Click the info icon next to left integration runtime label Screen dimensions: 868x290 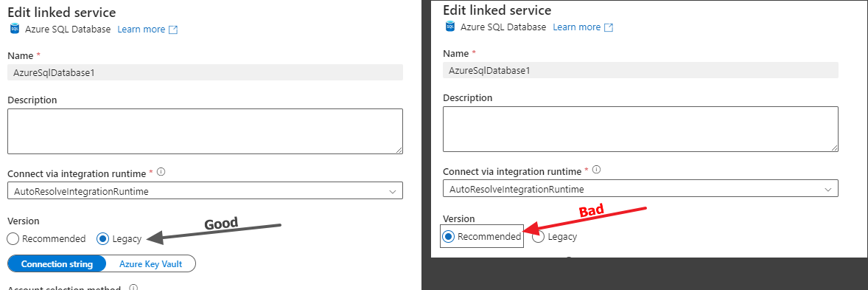[161, 172]
